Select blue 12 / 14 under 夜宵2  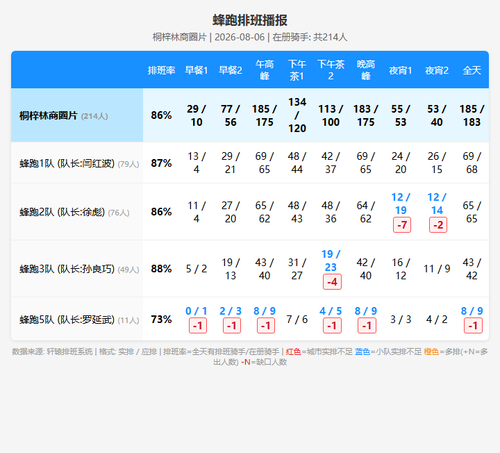click(437, 204)
